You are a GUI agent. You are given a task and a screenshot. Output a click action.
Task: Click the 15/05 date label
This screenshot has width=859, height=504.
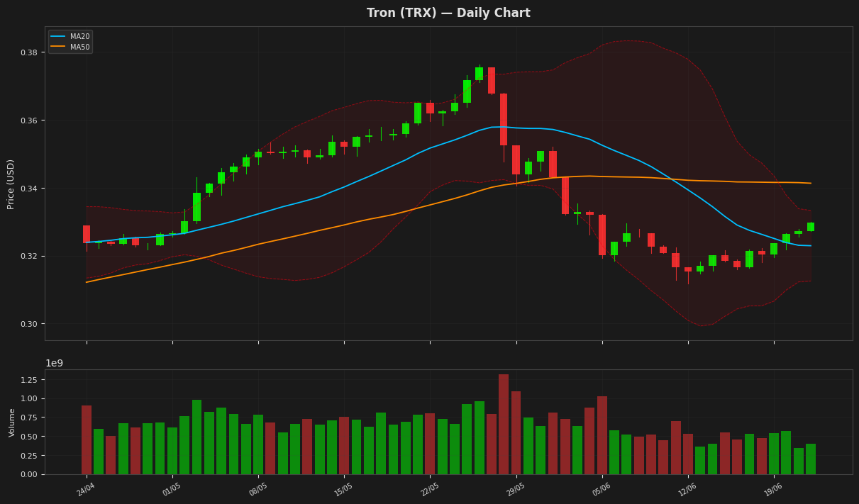(343, 489)
